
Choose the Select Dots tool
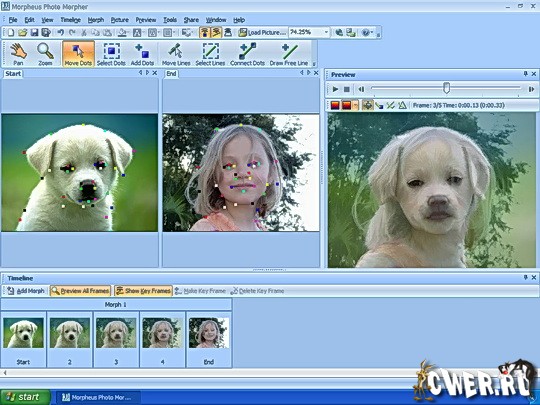(x=111, y=54)
